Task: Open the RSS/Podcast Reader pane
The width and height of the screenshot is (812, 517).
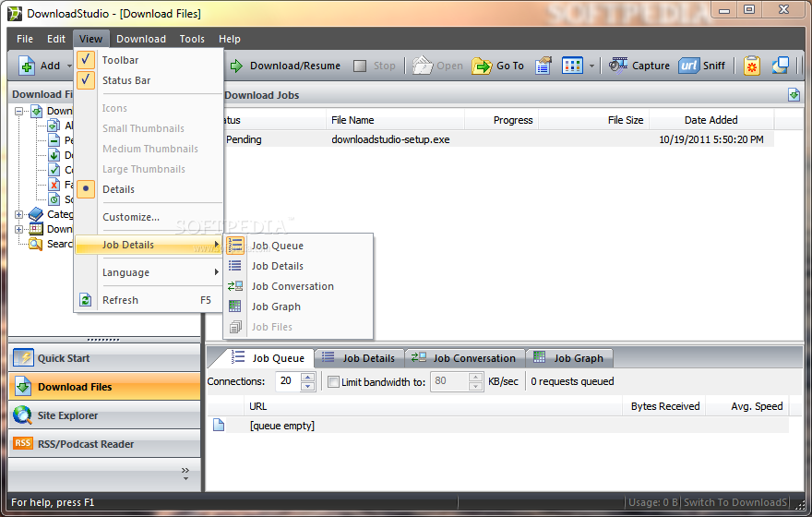Action: (104, 443)
